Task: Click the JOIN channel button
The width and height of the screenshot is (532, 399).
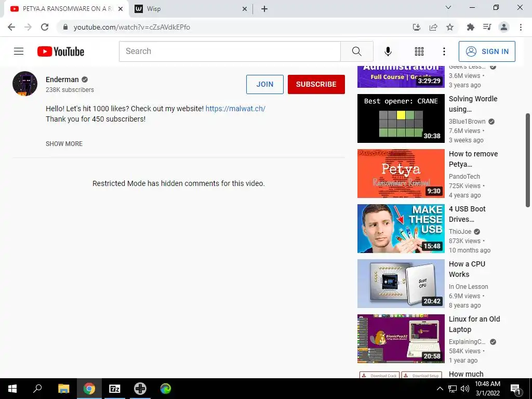Action: 264,84
